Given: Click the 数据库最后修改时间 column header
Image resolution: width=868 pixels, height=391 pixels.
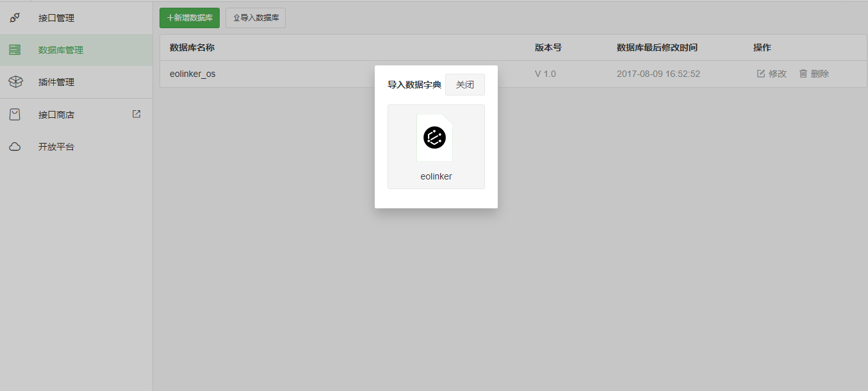Looking at the screenshot, I should 657,47.
